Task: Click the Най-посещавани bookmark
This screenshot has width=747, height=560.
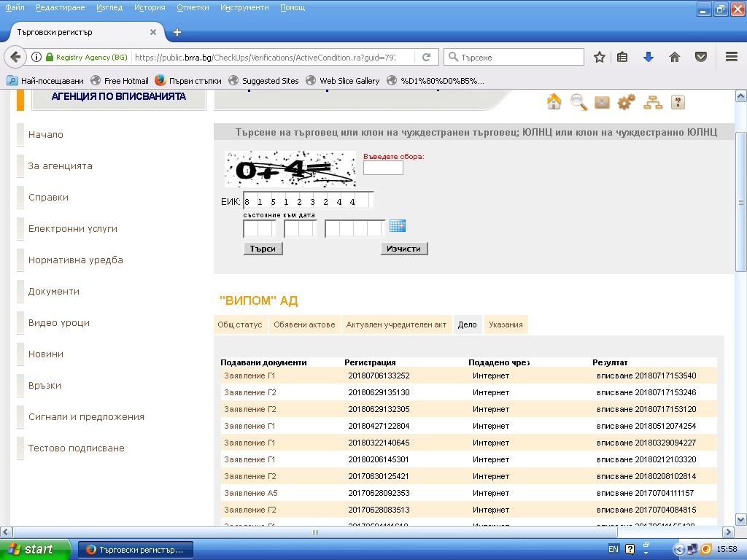Action: (45, 81)
